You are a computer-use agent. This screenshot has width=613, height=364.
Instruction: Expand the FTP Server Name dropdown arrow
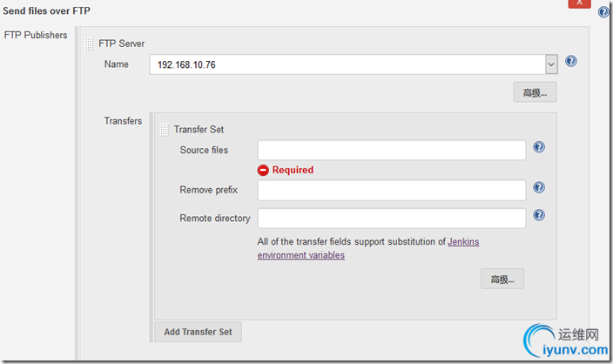click(x=551, y=64)
